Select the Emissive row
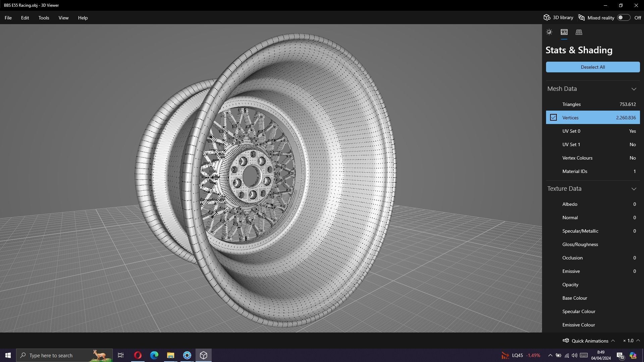644x362 pixels. (x=593, y=271)
